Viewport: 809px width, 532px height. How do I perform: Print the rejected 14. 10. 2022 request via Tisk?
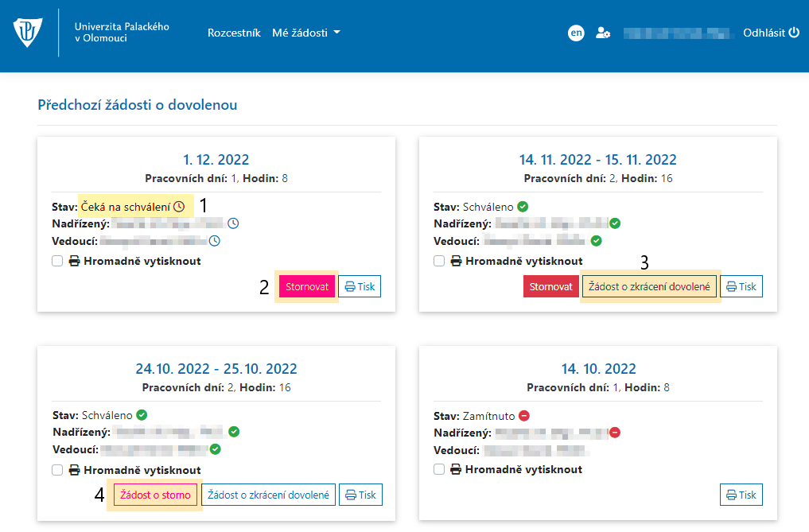pyautogui.click(x=741, y=495)
